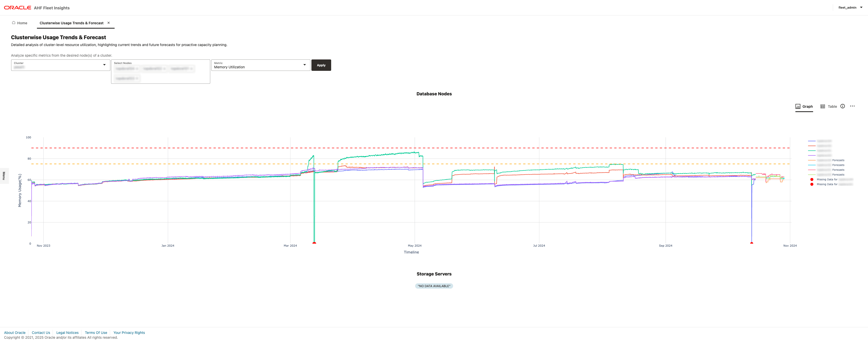Open the info tooltip icon beside Table
The height and width of the screenshot is (342, 868).
point(843,106)
